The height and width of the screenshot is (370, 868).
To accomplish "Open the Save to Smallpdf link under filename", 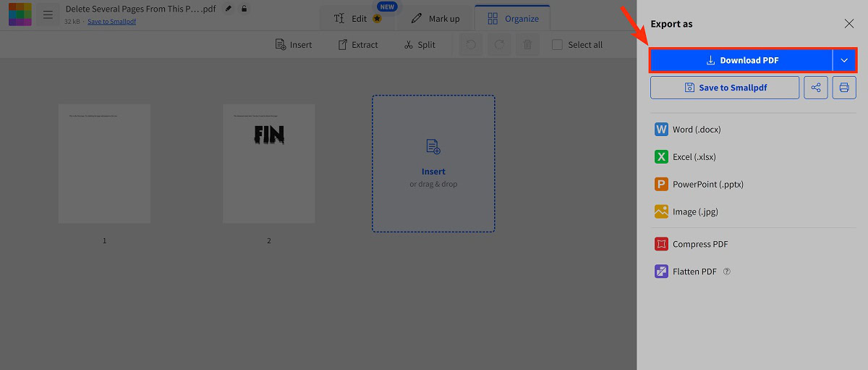I will point(111,22).
